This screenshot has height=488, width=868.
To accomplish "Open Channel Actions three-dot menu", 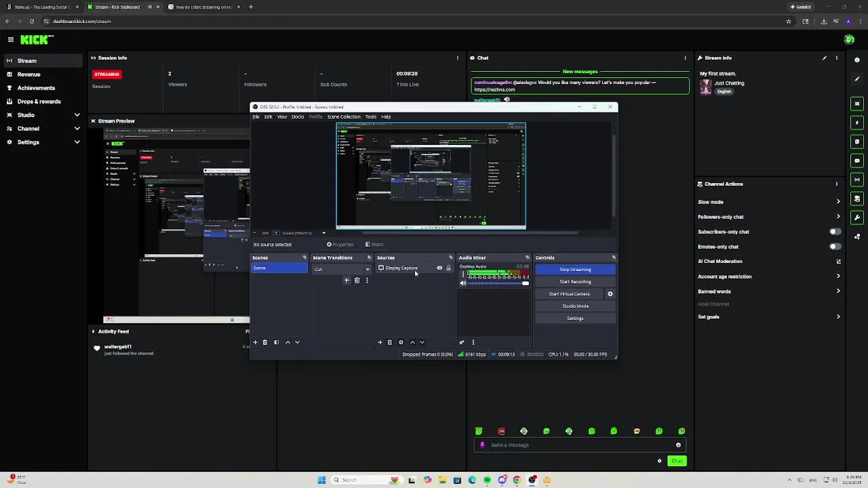I will pos(837,184).
